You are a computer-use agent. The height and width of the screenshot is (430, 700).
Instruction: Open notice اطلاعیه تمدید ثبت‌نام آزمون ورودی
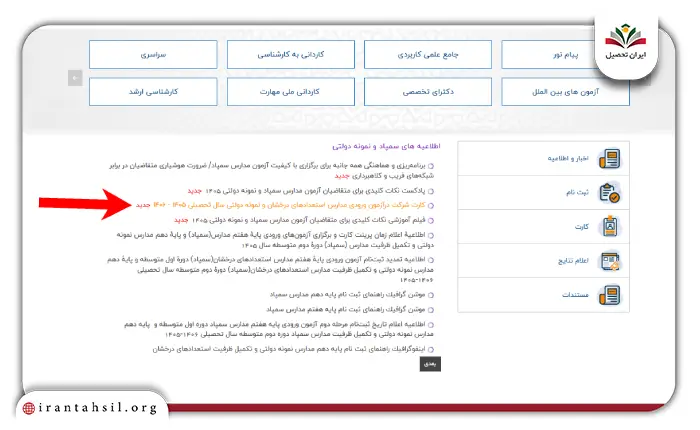coord(271,270)
